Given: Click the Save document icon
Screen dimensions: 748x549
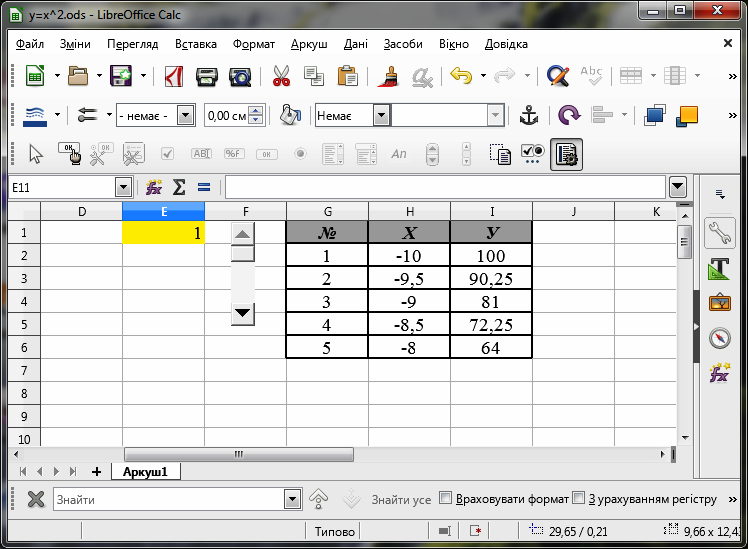Looking at the screenshot, I should click(x=121, y=76).
